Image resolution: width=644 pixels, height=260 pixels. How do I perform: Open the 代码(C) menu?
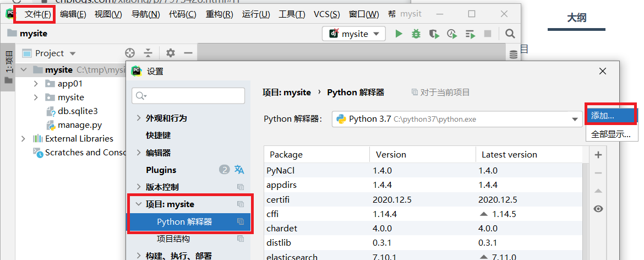coord(182,14)
